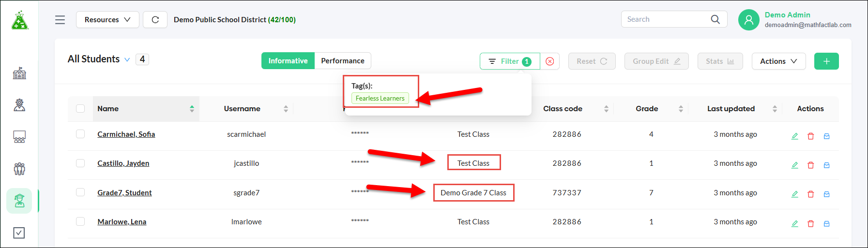Click print icon for Marlowe, Lena
The height and width of the screenshot is (248, 868).
[827, 224]
